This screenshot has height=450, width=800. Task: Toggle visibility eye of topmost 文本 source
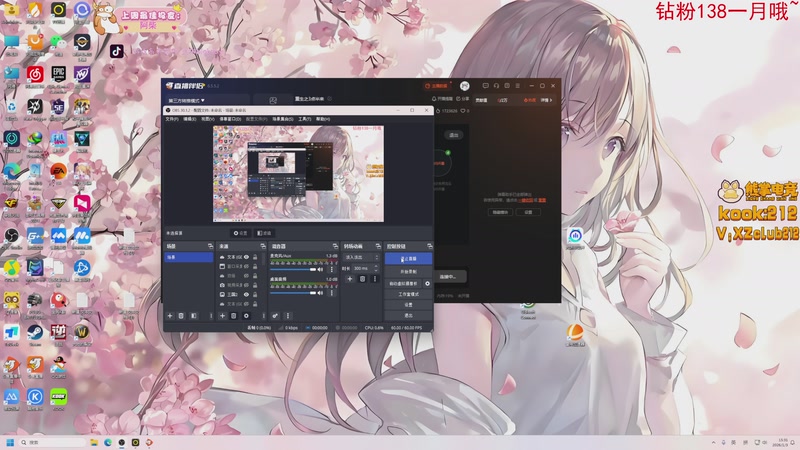(246, 257)
